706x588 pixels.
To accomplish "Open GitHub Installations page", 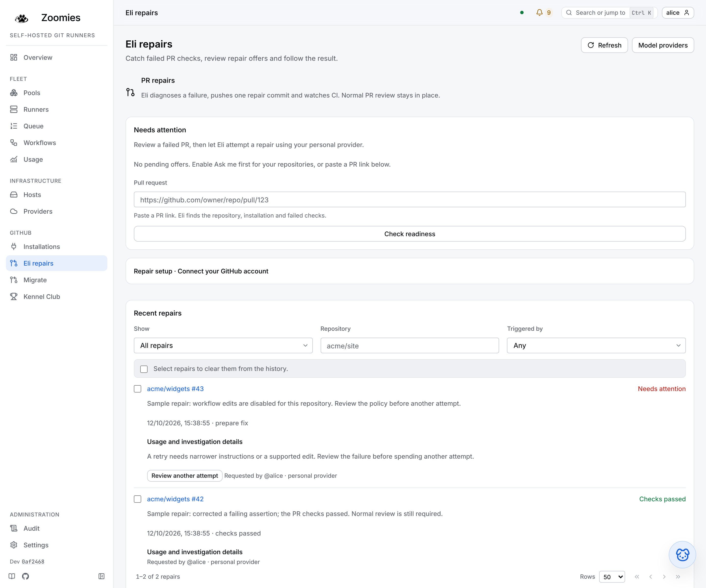I will coord(56,247).
